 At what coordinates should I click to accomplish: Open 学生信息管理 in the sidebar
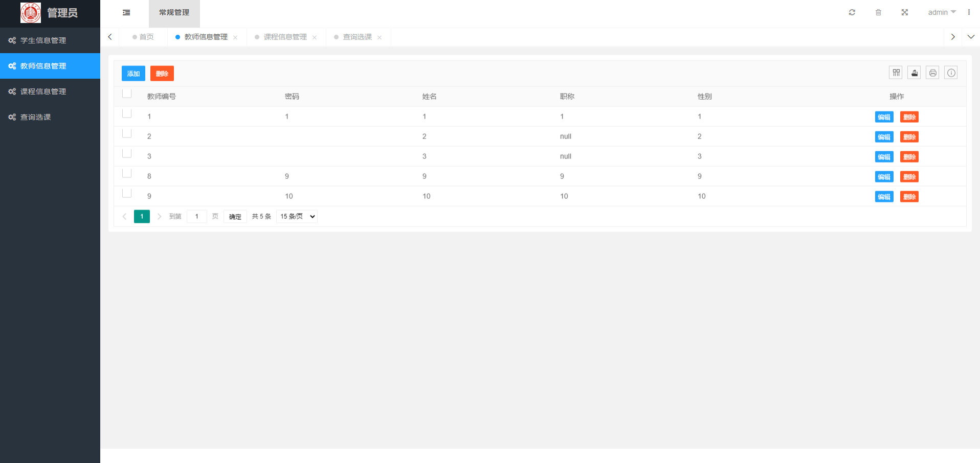[50, 40]
